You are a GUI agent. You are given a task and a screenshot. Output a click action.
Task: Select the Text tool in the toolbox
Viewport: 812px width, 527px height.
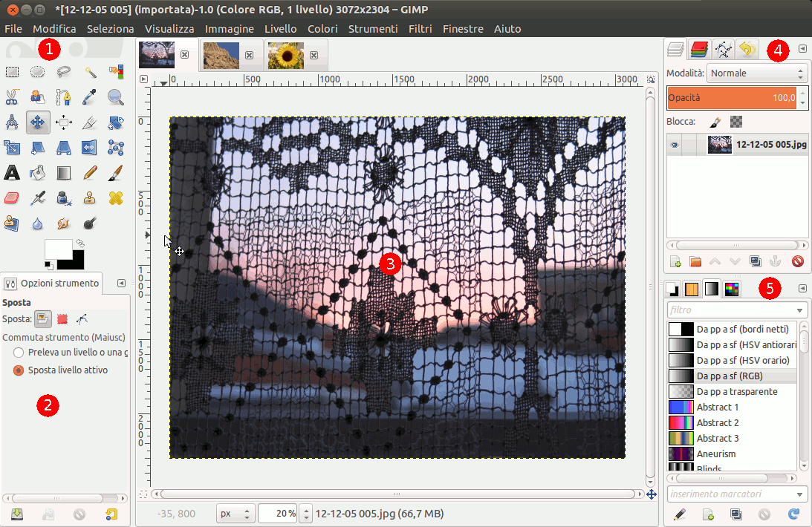(x=12, y=173)
